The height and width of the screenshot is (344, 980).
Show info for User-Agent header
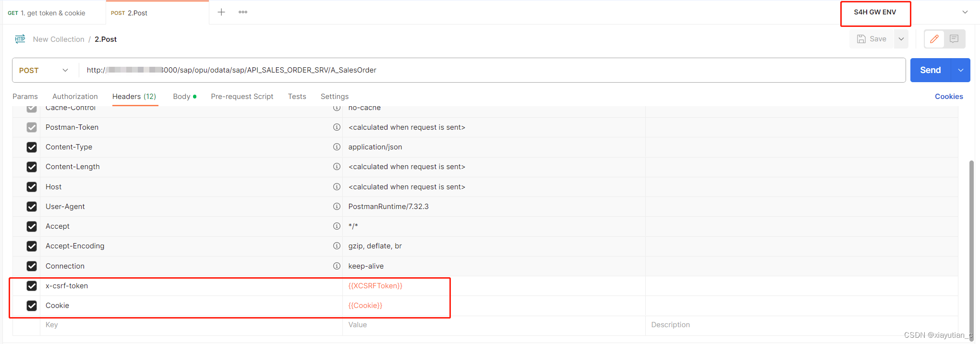coord(337,207)
